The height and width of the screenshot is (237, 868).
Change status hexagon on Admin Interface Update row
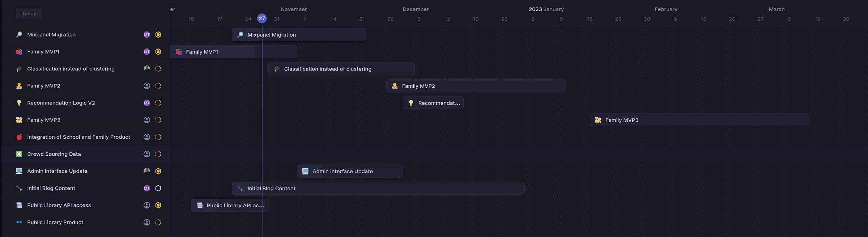click(158, 171)
